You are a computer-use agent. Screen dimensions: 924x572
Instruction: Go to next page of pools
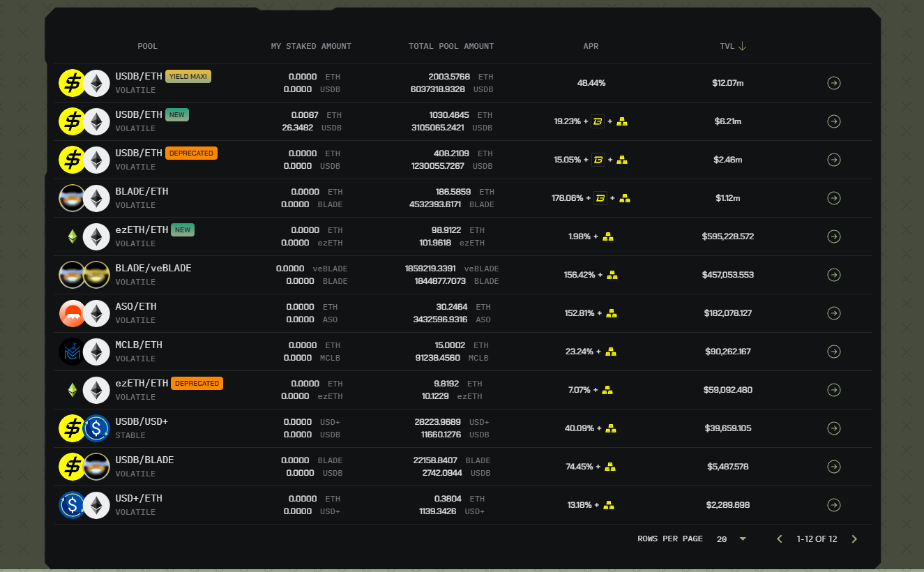(854, 539)
